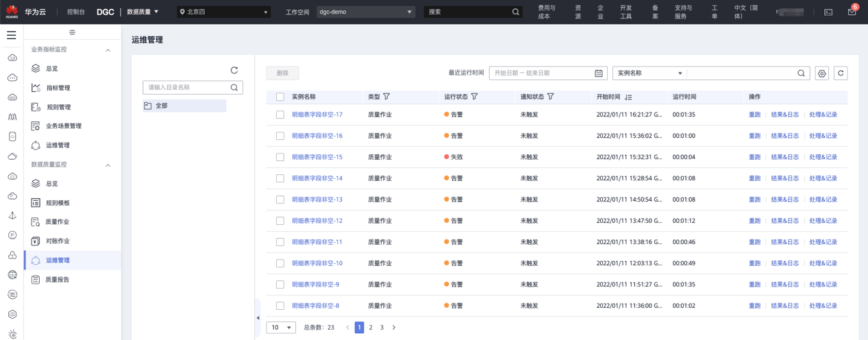Image resolution: width=868 pixels, height=340 pixels.
Task: Open 费用与成本 menu in top bar
Action: pos(547,12)
